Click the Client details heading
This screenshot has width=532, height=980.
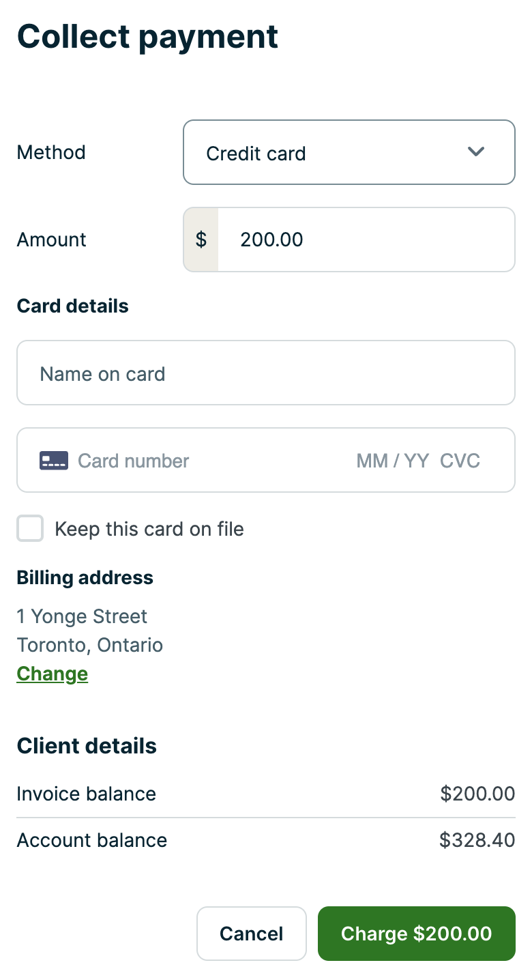click(87, 746)
